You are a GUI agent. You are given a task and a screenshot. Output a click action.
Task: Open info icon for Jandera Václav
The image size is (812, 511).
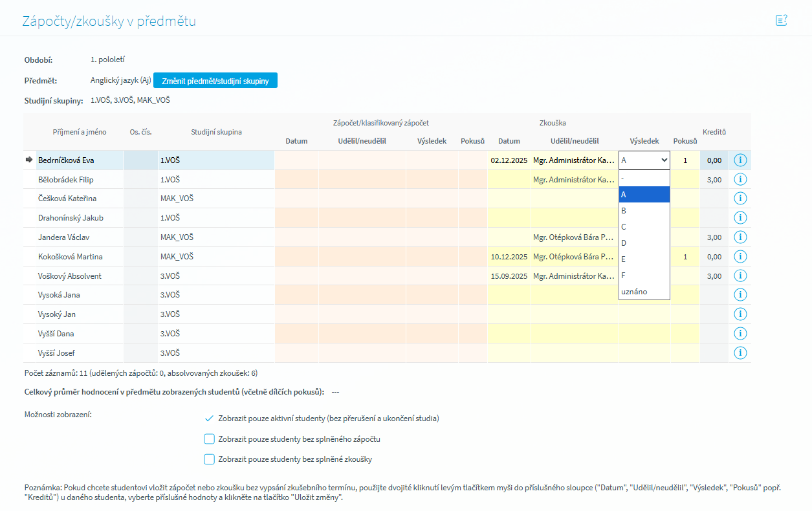[x=740, y=237]
